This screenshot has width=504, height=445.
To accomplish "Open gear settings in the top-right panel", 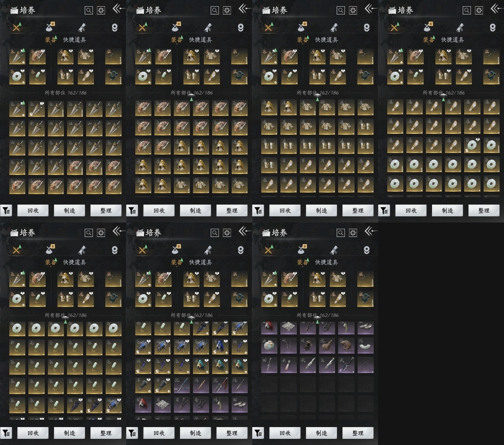I will tap(479, 11).
